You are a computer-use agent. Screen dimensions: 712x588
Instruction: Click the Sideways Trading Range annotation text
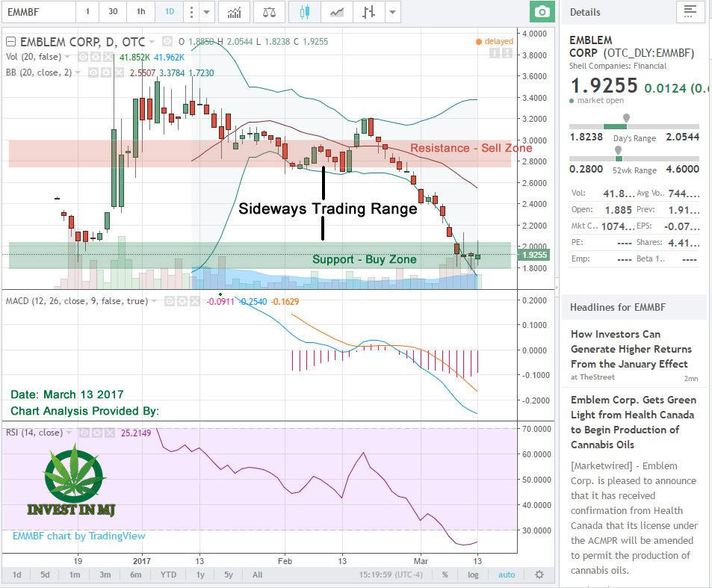coord(328,208)
